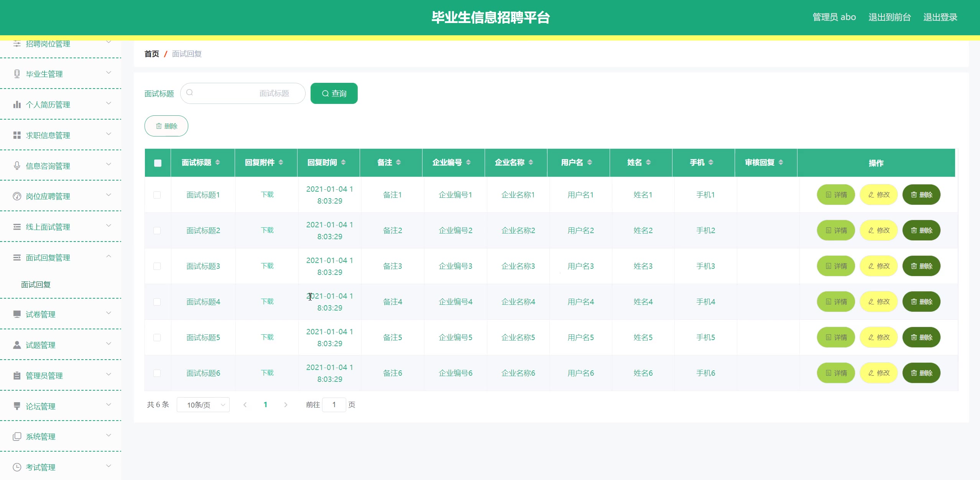Click sort arrows on 企业名称 column

531,163
